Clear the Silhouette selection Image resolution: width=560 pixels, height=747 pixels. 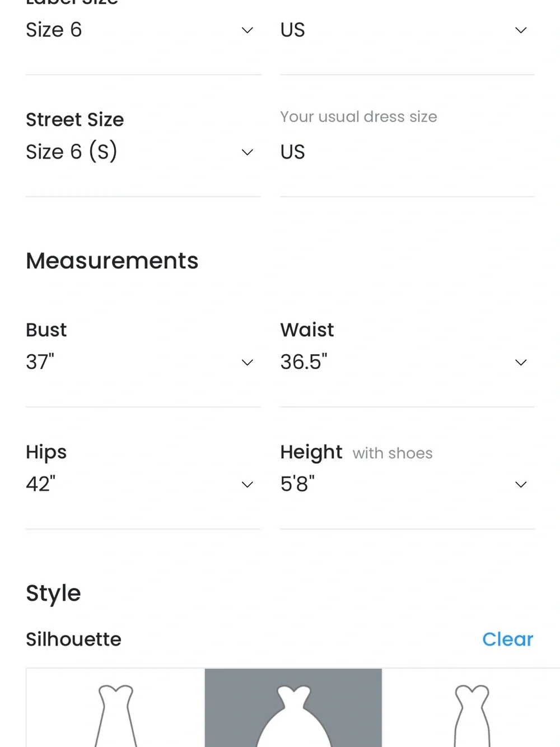[x=507, y=639]
